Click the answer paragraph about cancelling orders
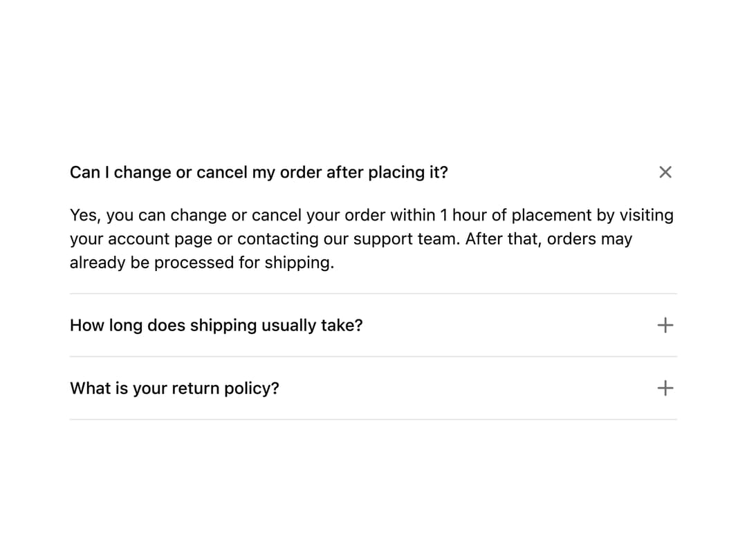 coord(371,239)
